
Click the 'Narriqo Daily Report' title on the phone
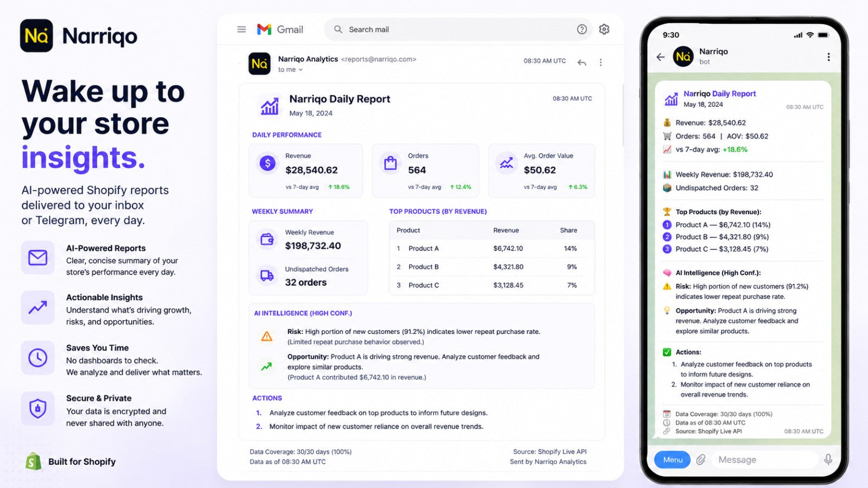pyautogui.click(x=719, y=93)
